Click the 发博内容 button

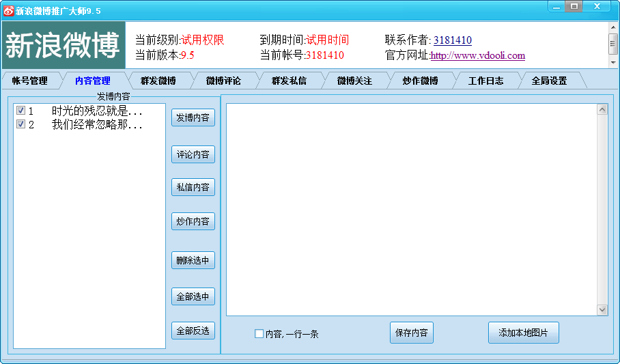[193, 117]
